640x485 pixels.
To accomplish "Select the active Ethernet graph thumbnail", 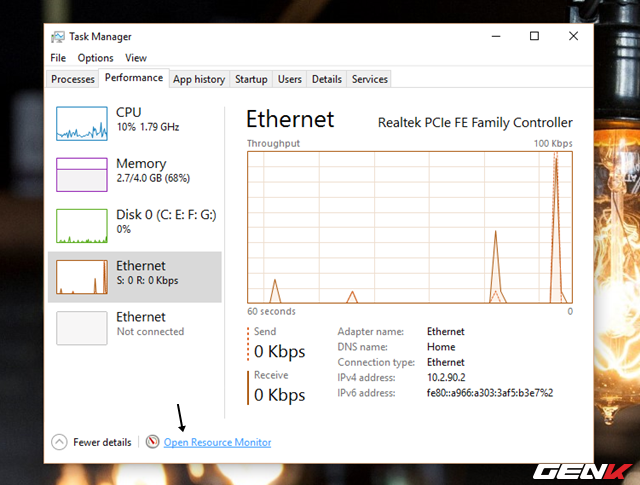I will (x=82, y=277).
